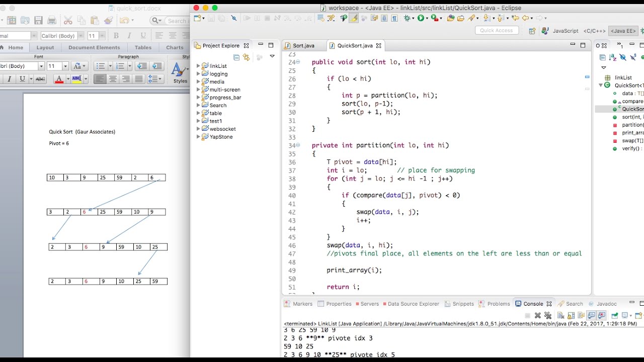Screen dimensions: 644x362
Task: Open the font size dropdown in Word ribbon
Action: 65,66
